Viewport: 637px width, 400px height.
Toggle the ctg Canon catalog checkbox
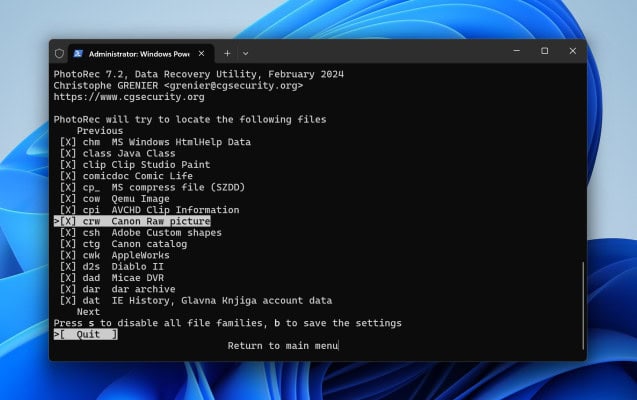click(x=68, y=244)
